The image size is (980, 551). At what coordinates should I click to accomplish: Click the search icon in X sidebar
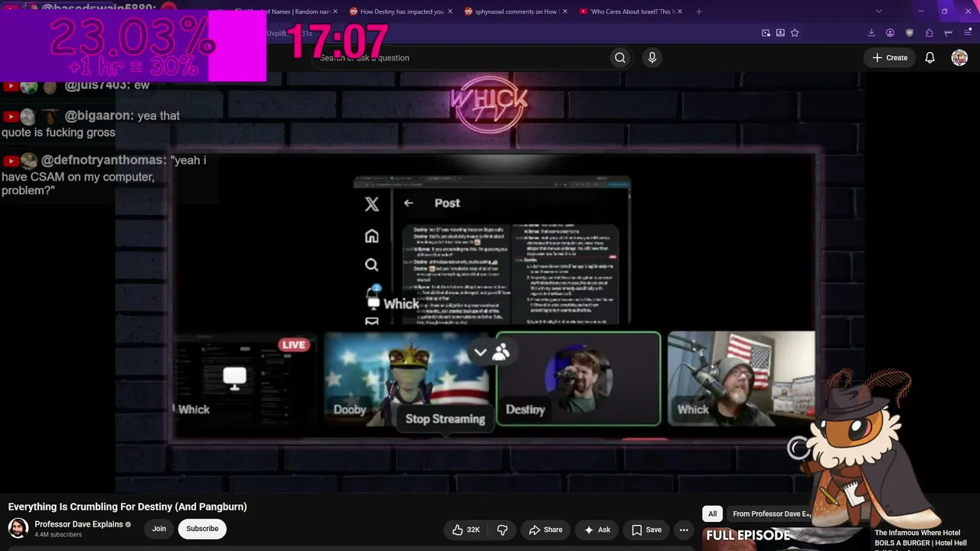(x=371, y=265)
